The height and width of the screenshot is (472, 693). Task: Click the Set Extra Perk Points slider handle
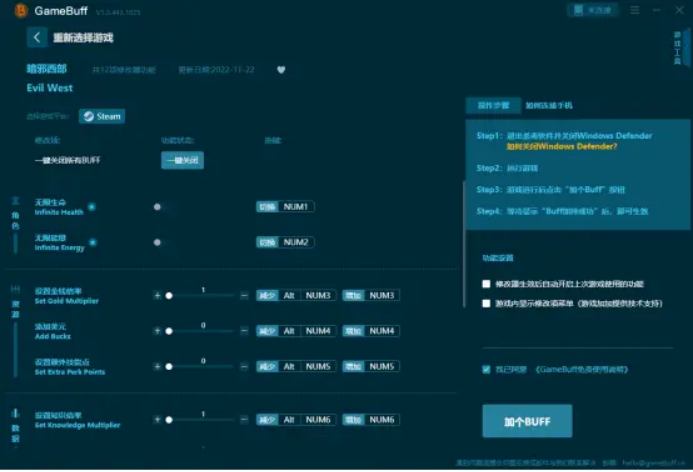coord(169,366)
